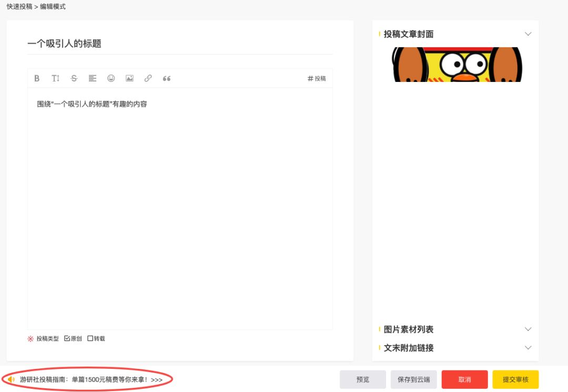Viewport: 568px width, 392px height.
Task: Apply strikethrough formatting
Action: pos(74,78)
